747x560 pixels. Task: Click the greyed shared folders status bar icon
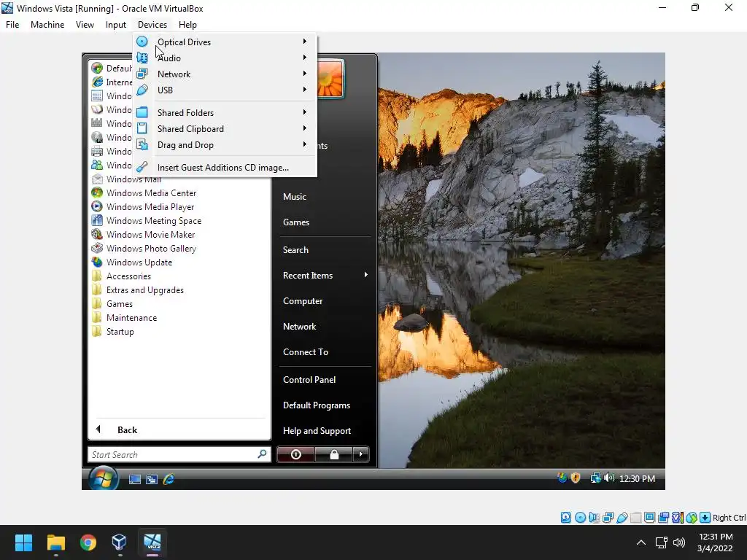(635, 518)
